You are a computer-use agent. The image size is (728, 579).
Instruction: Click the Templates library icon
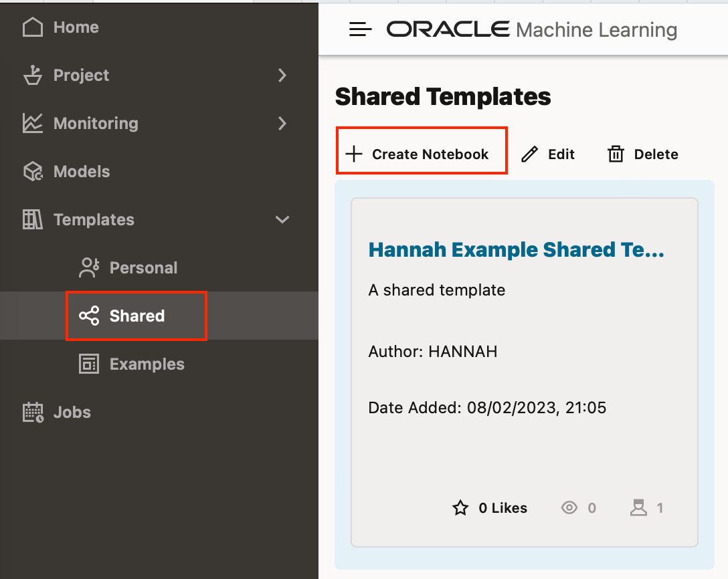(x=33, y=219)
